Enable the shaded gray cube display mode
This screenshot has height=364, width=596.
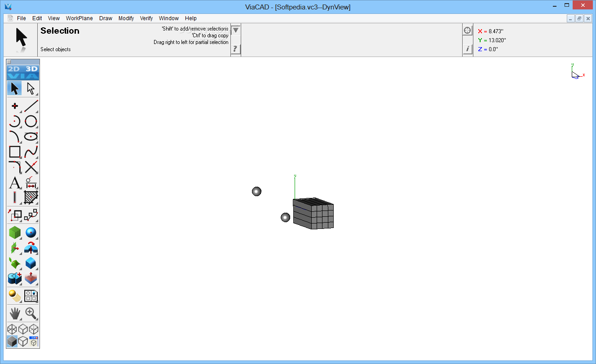12,342
